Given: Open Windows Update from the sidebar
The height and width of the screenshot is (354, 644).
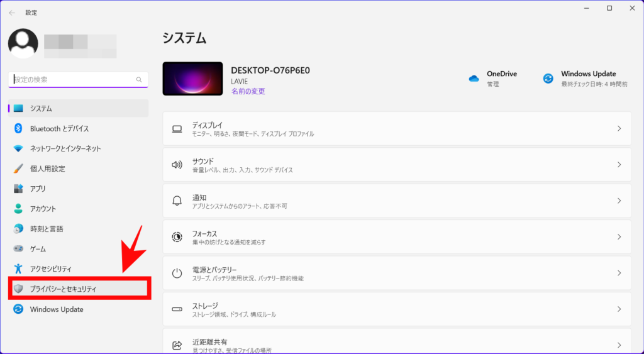Looking at the screenshot, I should point(56,309).
